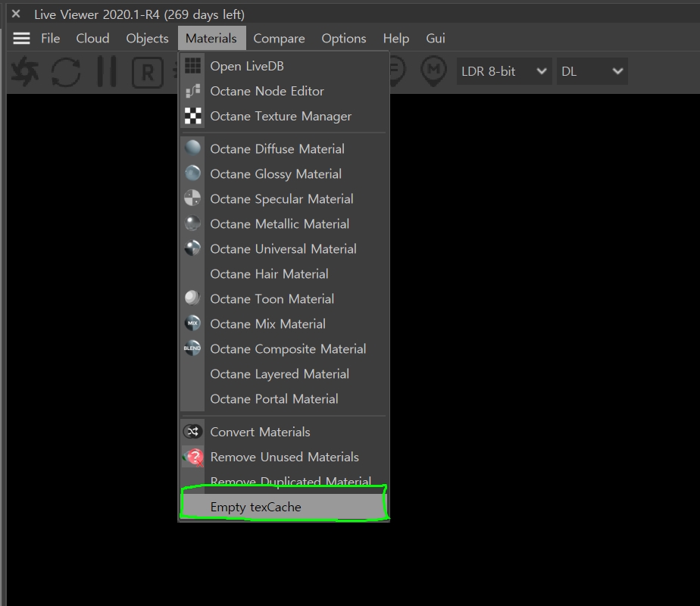Viewport: 700px width, 606px height.
Task: Open the LDR 8-bit dropdown
Action: tap(504, 71)
